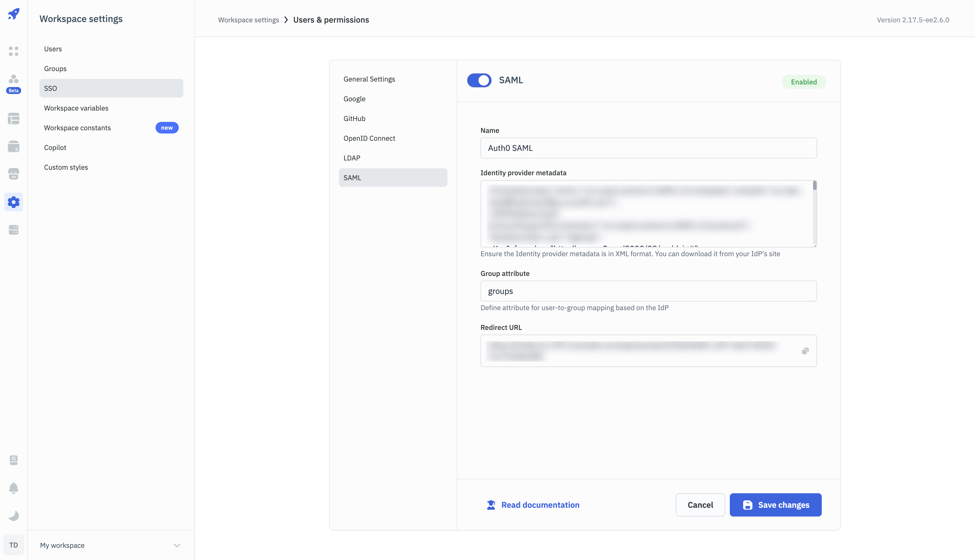Copy the Redirect URL
The height and width of the screenshot is (560, 975).
(x=805, y=351)
